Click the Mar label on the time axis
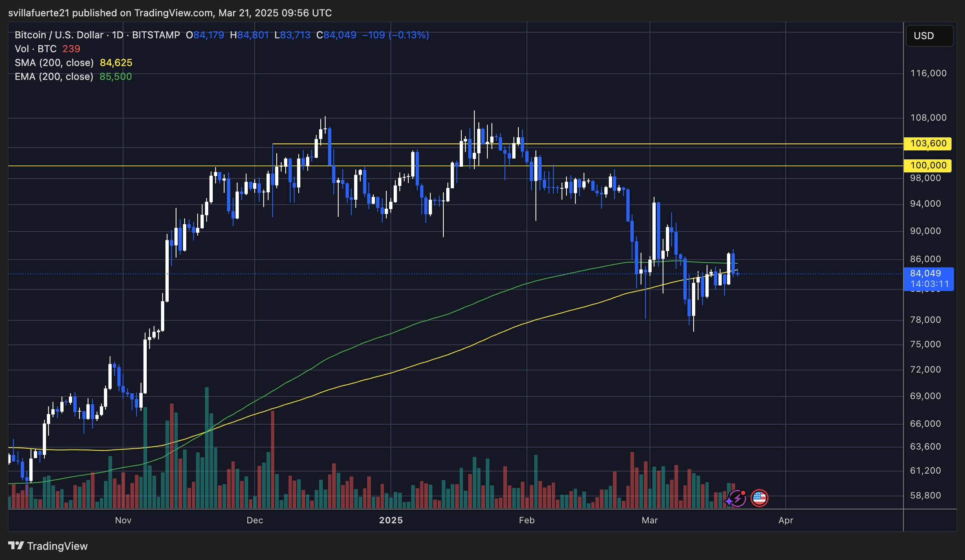This screenshot has height=560, width=965. [x=650, y=520]
